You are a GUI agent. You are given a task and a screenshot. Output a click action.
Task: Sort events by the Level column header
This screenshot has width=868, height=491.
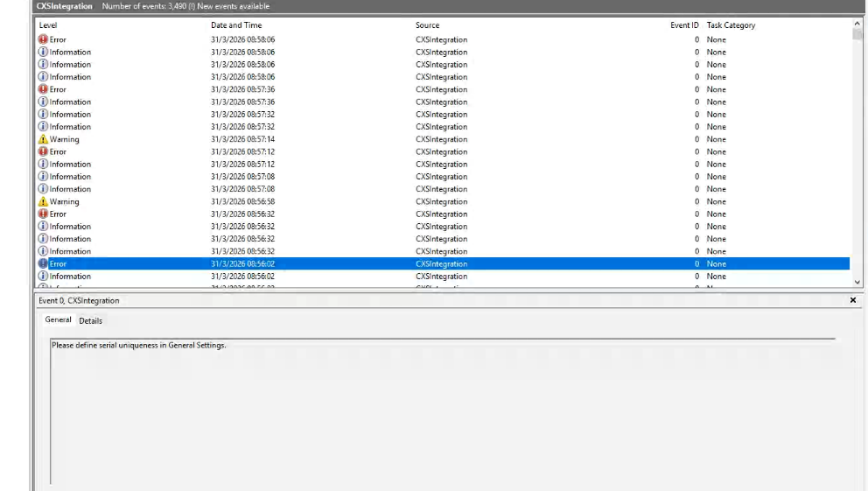[48, 25]
